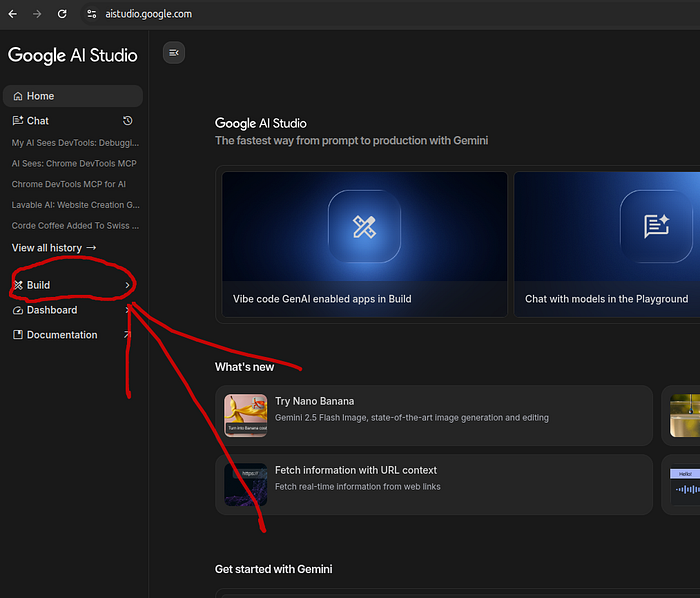Click the Documentation book icon
The height and width of the screenshot is (598, 700).
pos(18,335)
